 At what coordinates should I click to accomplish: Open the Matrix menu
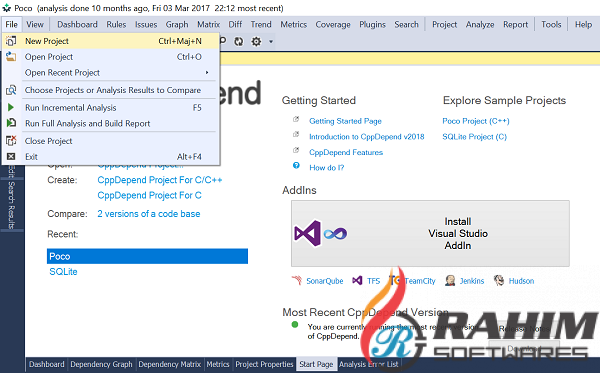point(209,24)
